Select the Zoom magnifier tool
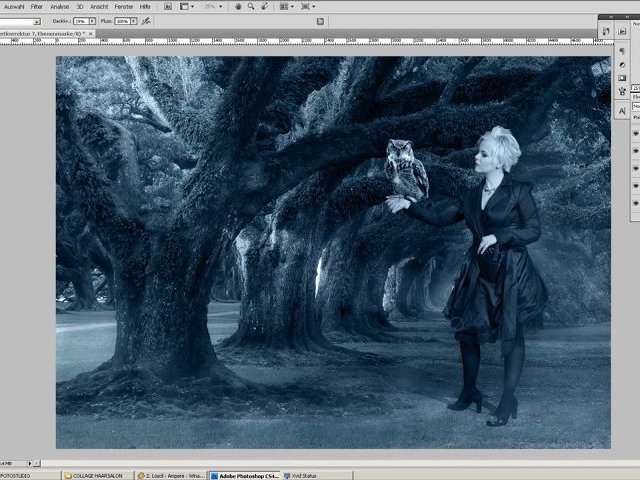Viewport: 640px width, 480px height. click(x=250, y=6)
